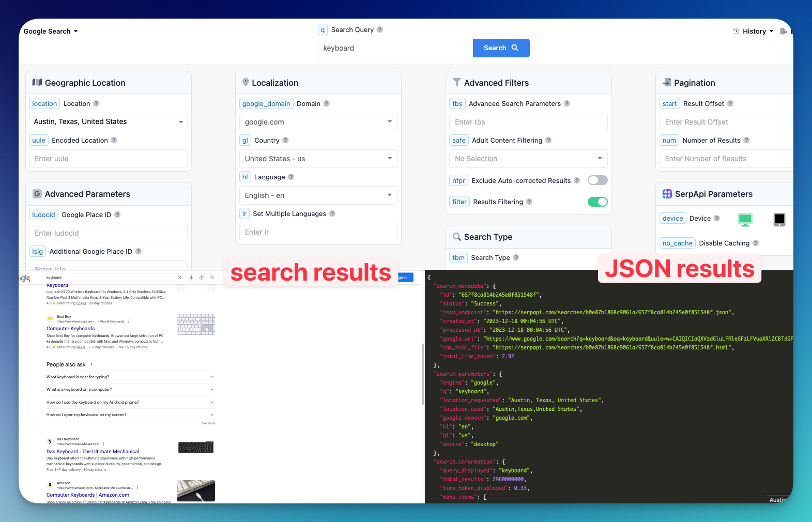
Task: Open the Computer Keyboards Best Buy link
Action: point(71,329)
